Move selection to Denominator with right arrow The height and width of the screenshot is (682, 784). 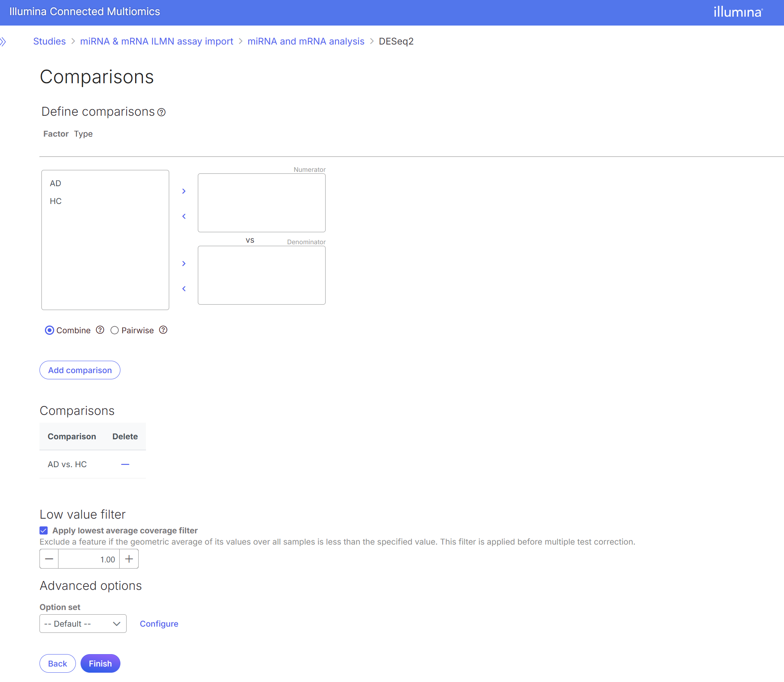(184, 264)
